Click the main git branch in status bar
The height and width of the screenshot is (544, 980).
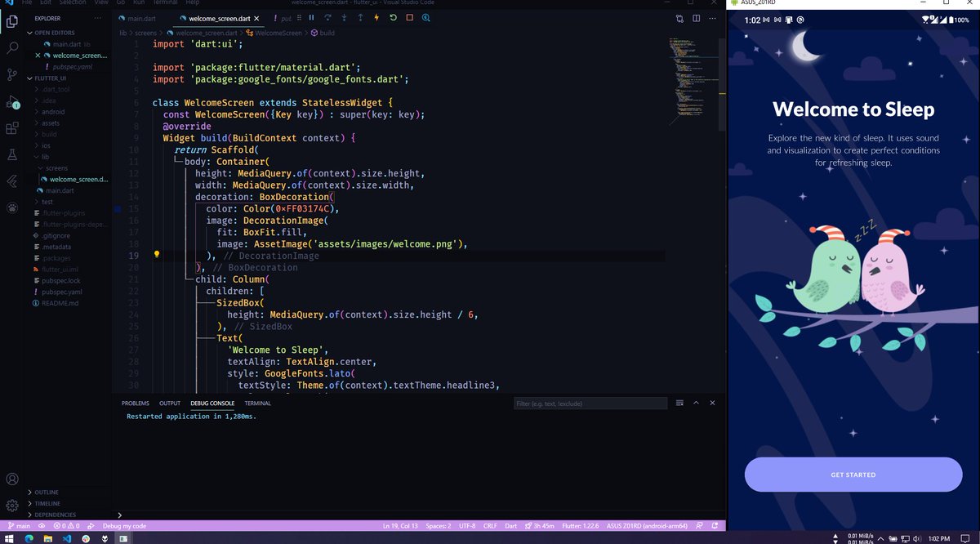click(x=19, y=526)
